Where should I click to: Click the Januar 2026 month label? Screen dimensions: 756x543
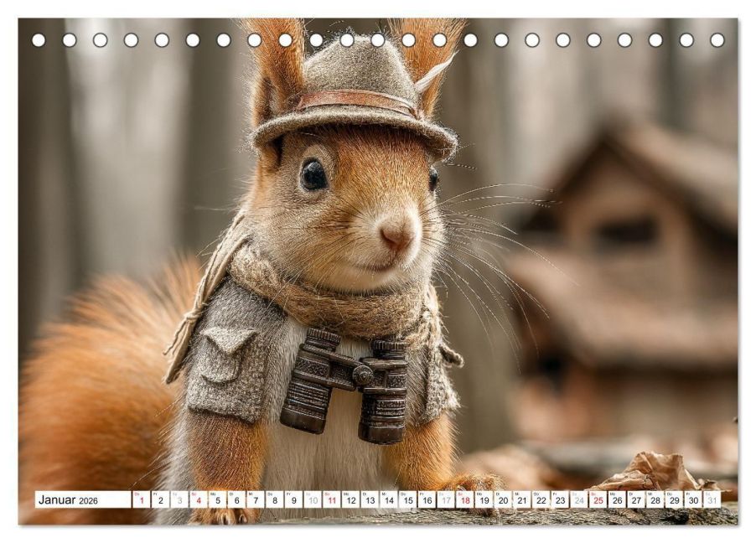click(68, 500)
